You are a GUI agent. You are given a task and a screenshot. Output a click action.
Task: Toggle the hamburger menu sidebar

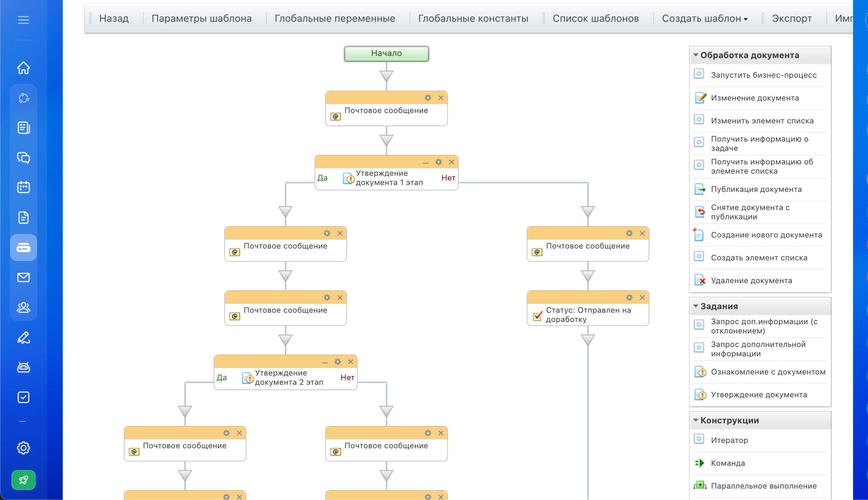[x=23, y=20]
